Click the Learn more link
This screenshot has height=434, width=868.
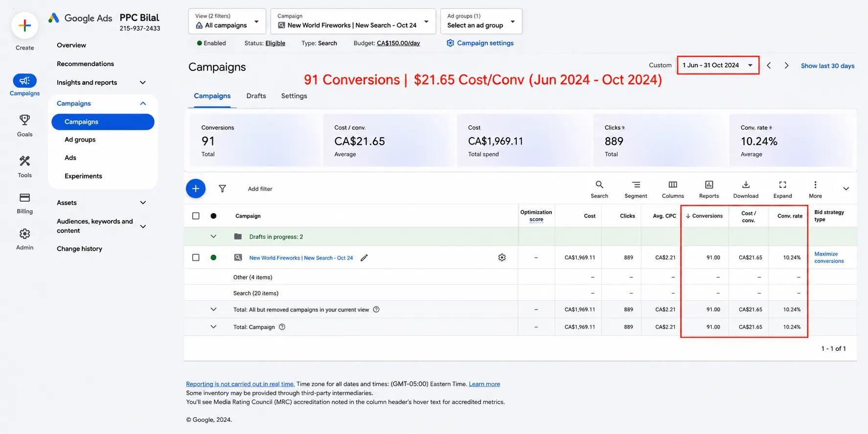pos(484,384)
